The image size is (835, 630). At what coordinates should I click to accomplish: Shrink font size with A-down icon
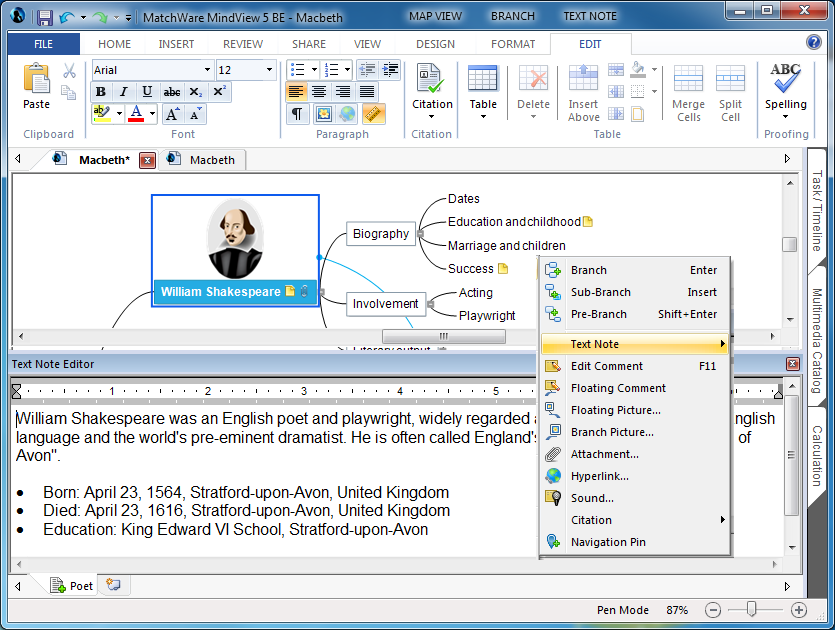click(195, 114)
